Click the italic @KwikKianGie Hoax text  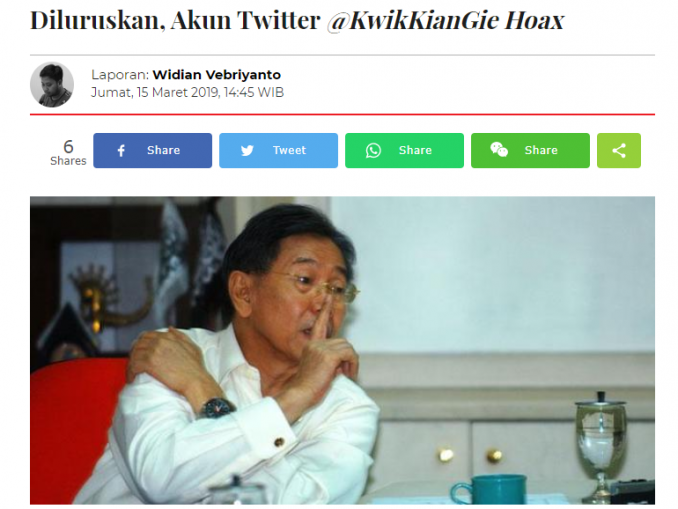[446, 20]
